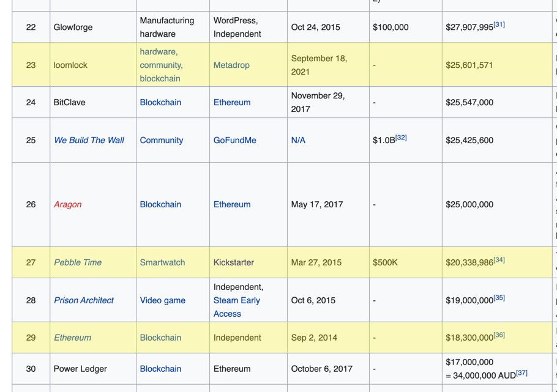The height and width of the screenshot is (392, 557).
Task: Open the Pebble Time link
Action: click(x=78, y=262)
